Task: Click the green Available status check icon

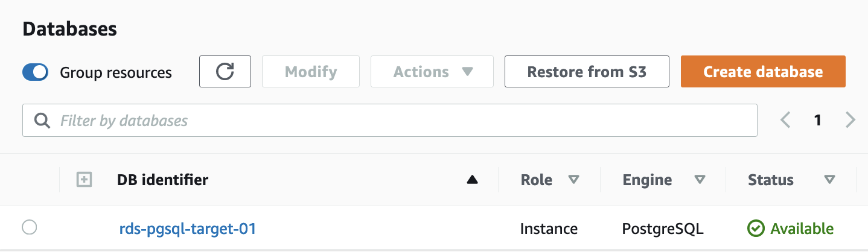Action: [755, 228]
